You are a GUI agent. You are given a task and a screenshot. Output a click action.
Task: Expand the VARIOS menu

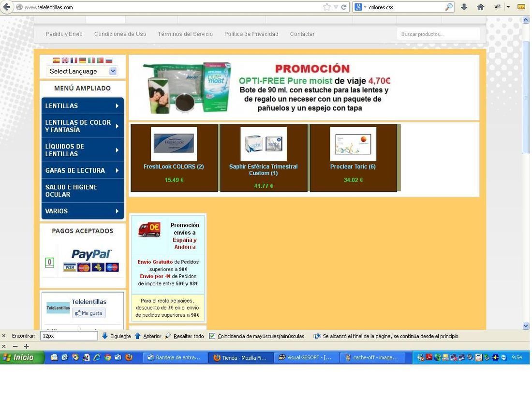pyautogui.click(x=82, y=211)
